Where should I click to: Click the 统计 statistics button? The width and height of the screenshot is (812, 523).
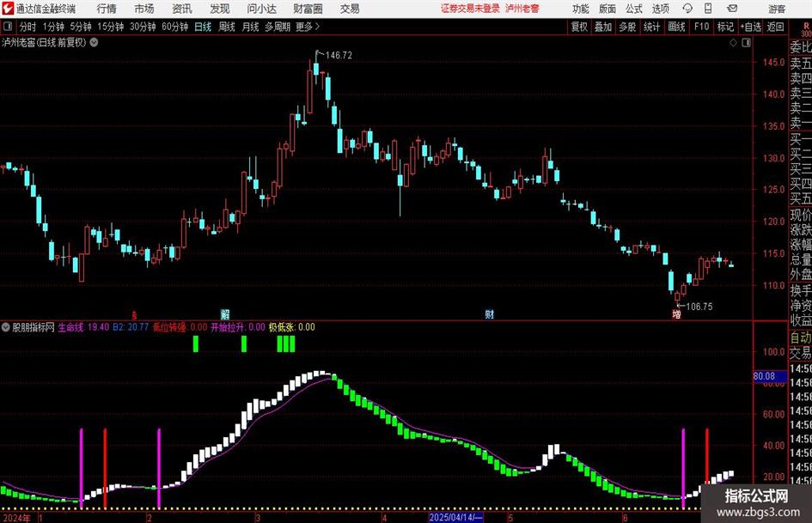(651, 27)
